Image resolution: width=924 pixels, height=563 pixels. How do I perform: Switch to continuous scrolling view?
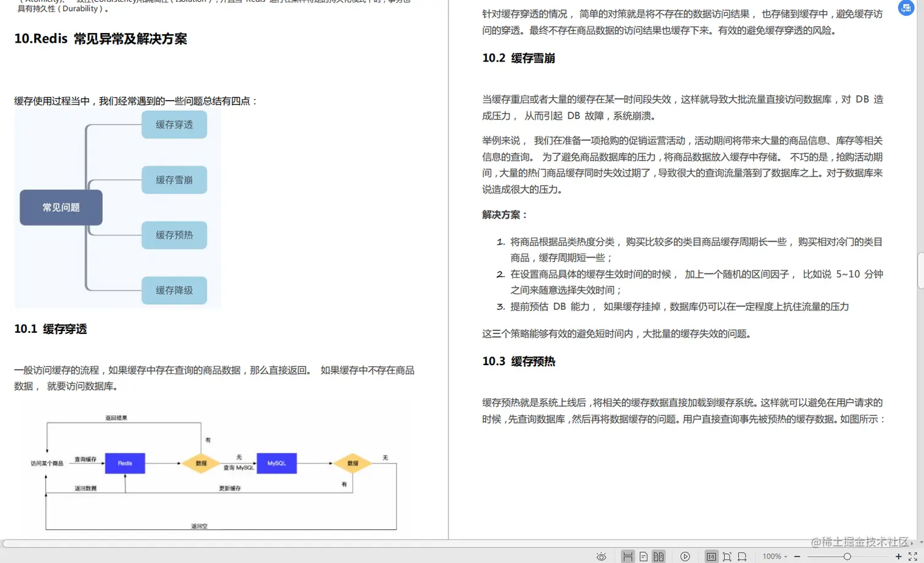pos(628,556)
